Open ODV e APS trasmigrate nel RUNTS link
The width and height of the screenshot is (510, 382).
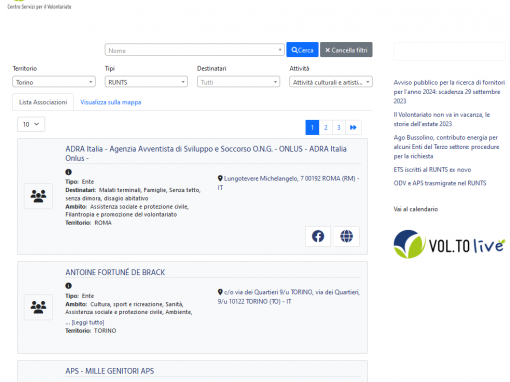[440, 183]
